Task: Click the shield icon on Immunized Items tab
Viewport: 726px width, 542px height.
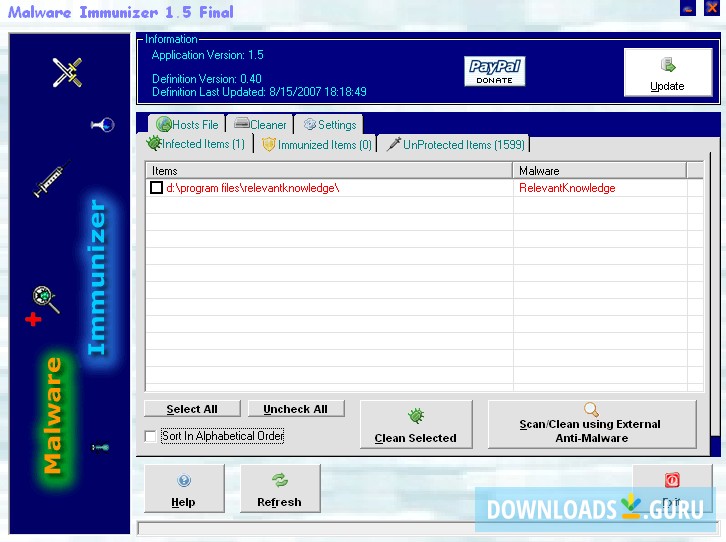Action: (269, 144)
